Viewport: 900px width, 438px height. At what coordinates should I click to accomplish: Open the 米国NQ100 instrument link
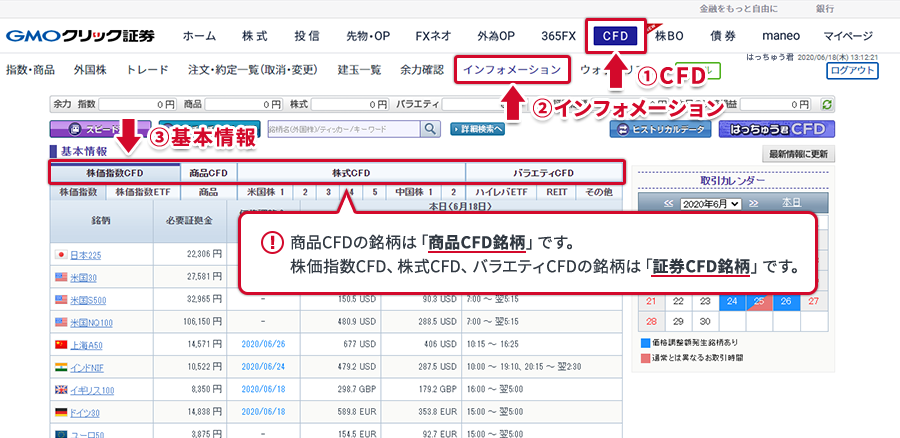(90, 323)
